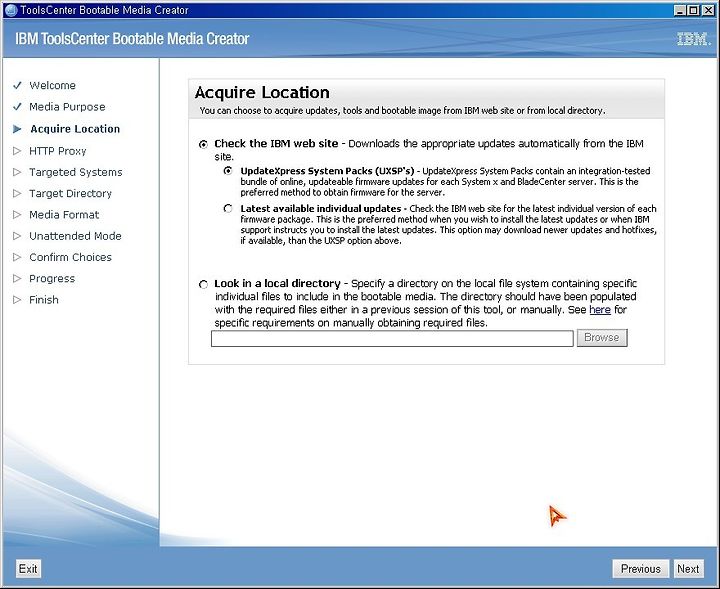Click the triangle icon beside Target Directory
The width and height of the screenshot is (720, 589).
click(17, 193)
